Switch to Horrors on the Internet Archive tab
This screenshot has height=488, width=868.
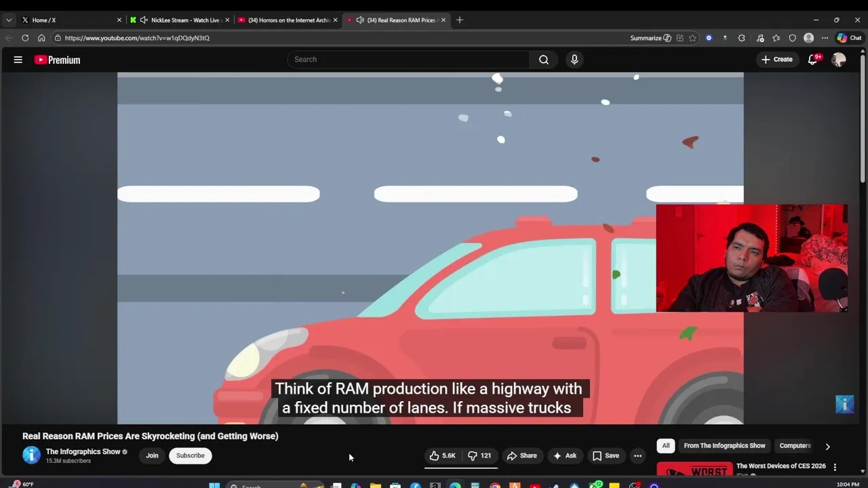click(287, 20)
